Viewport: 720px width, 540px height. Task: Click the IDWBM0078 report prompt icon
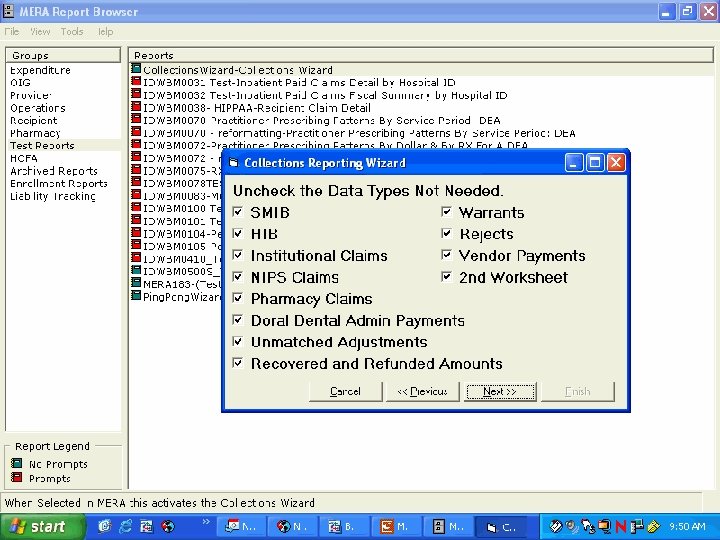(136, 182)
